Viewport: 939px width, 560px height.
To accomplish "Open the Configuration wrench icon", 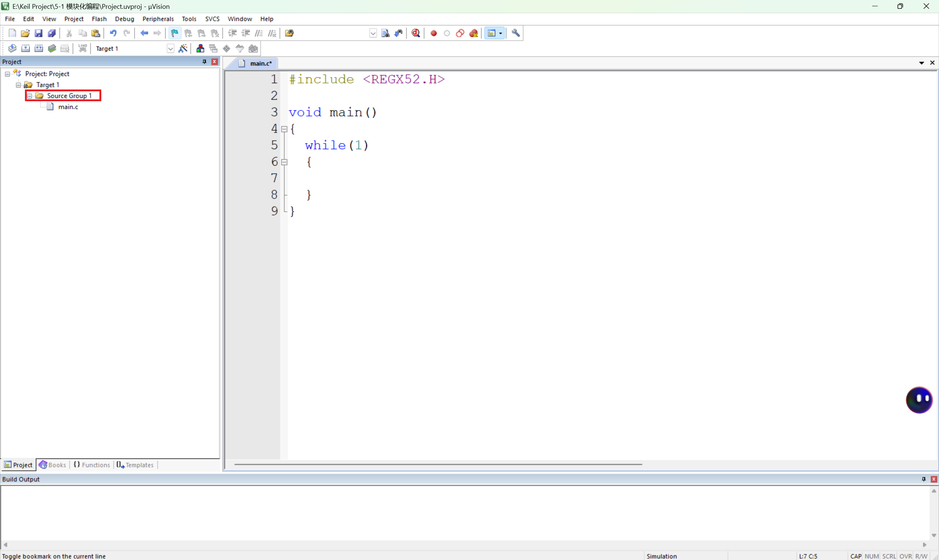I will [x=516, y=33].
